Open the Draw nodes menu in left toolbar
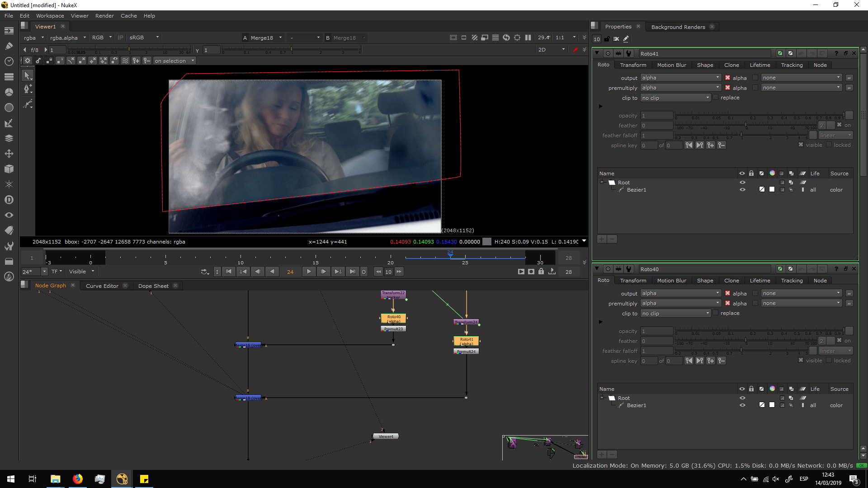 pos(9,46)
